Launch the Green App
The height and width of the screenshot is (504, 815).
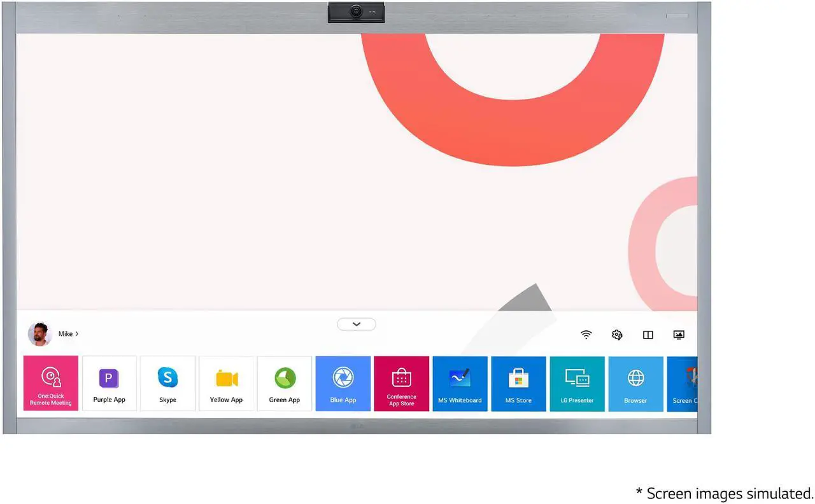tap(285, 383)
